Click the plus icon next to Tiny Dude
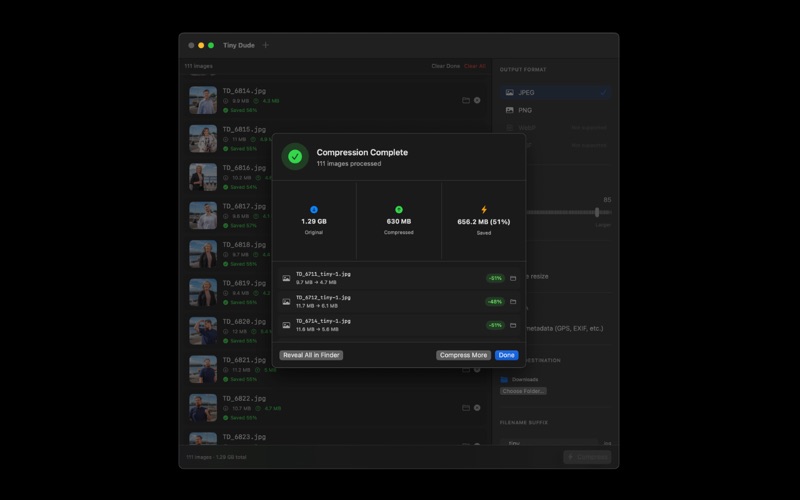 click(265, 45)
